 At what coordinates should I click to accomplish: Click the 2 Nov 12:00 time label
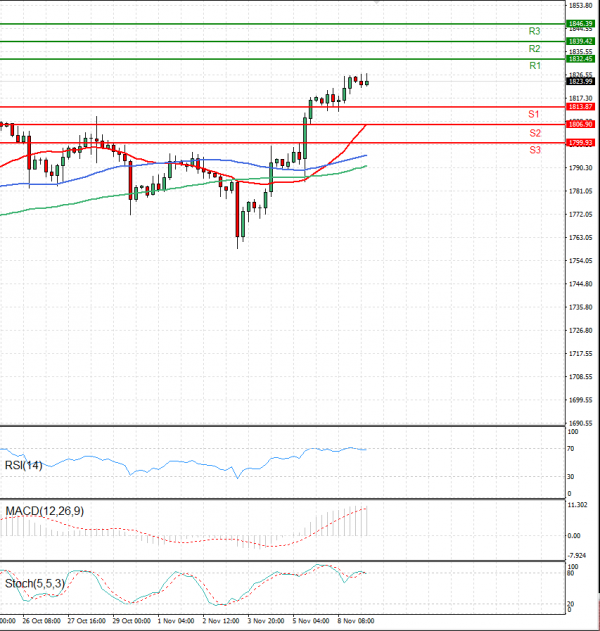221,621
